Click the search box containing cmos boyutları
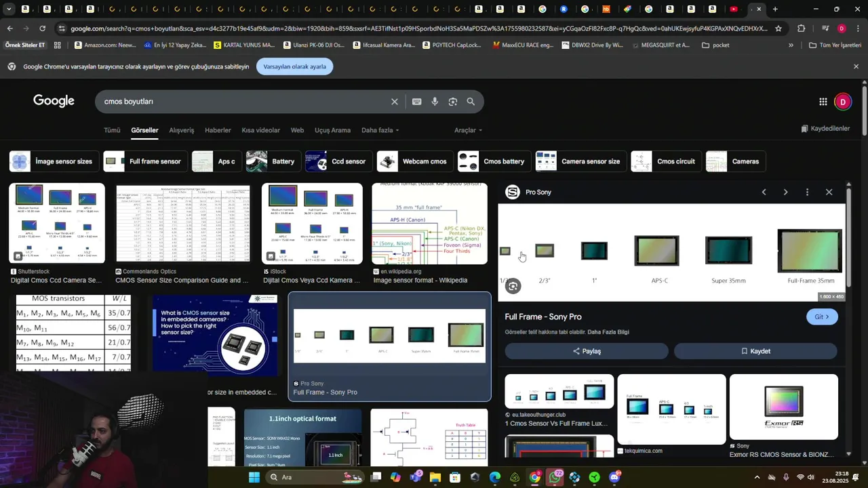The height and width of the screenshot is (488, 868). point(242,102)
